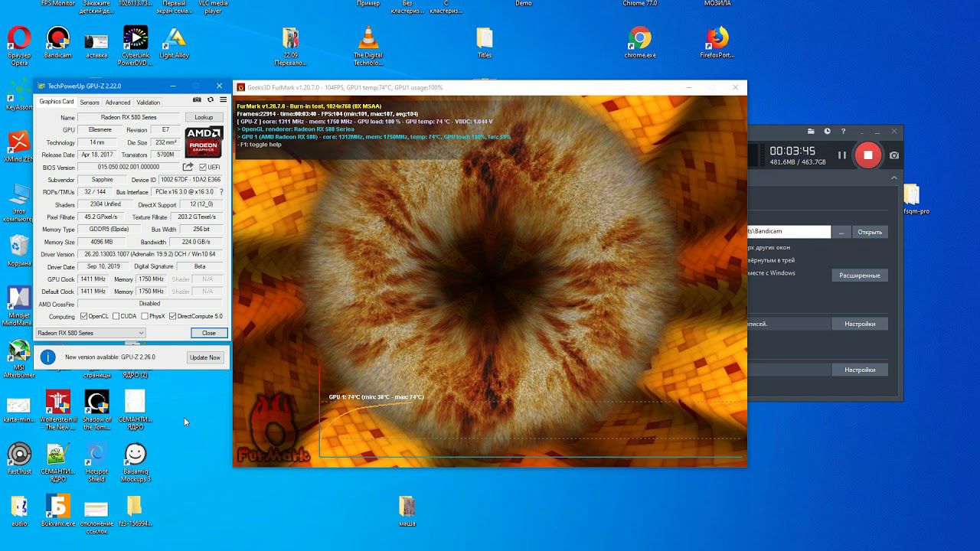This screenshot has height=551, width=980.
Task: Open GPU-Z hamburger menu
Action: 224,99
